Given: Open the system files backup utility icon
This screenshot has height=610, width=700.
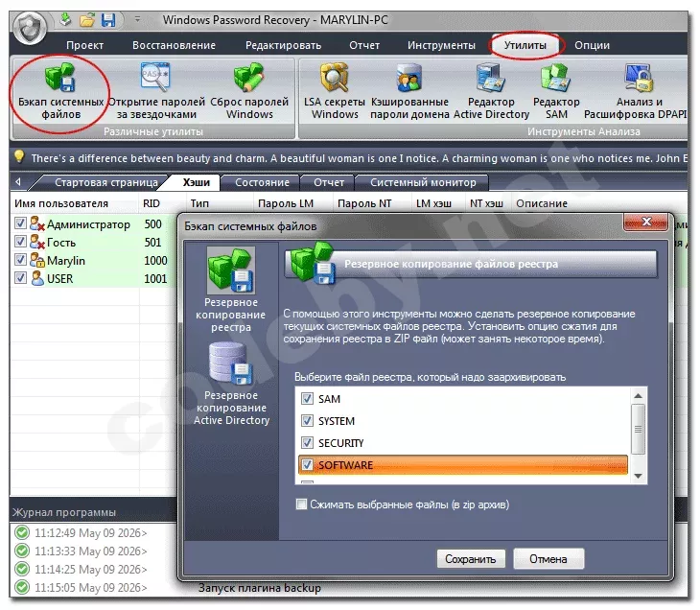Looking at the screenshot, I should [x=60, y=78].
